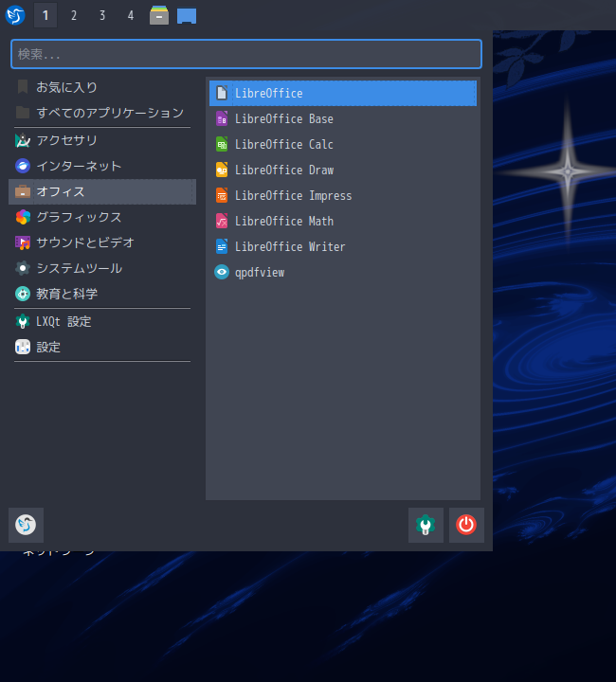This screenshot has height=682, width=616.
Task: Launch LibreOffice start center
Action: click(343, 93)
